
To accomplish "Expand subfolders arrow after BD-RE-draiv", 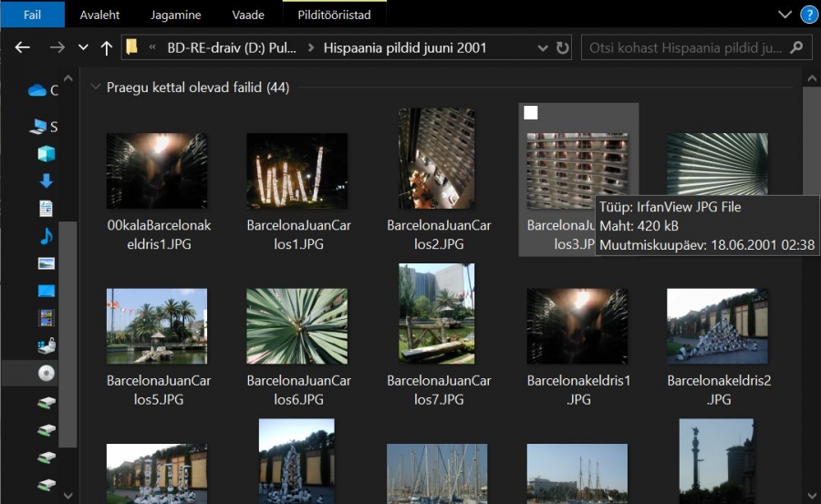I will tap(311, 47).
